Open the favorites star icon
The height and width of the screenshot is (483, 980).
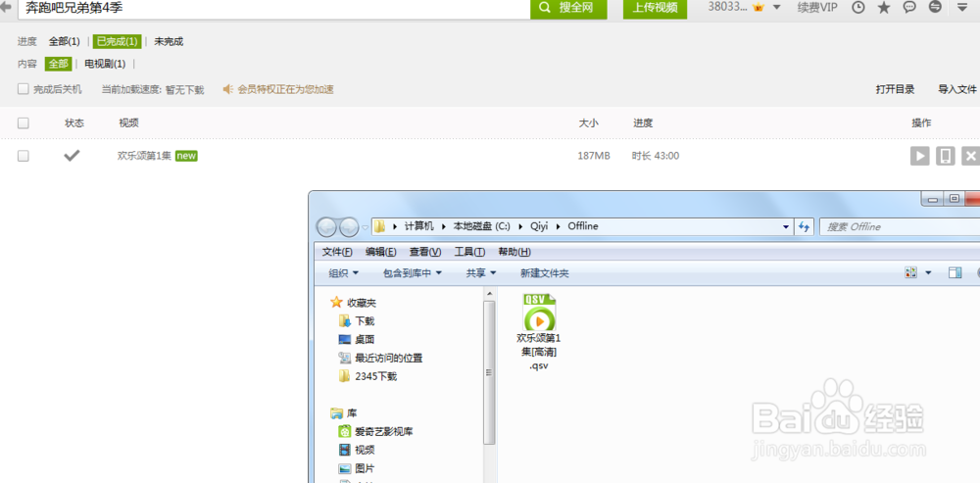(884, 8)
